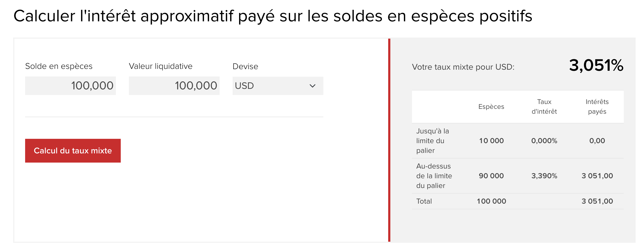Screen dimensions: 644x249
Task: Click the Votre taux mixte pour USD text
Action: click(x=463, y=67)
